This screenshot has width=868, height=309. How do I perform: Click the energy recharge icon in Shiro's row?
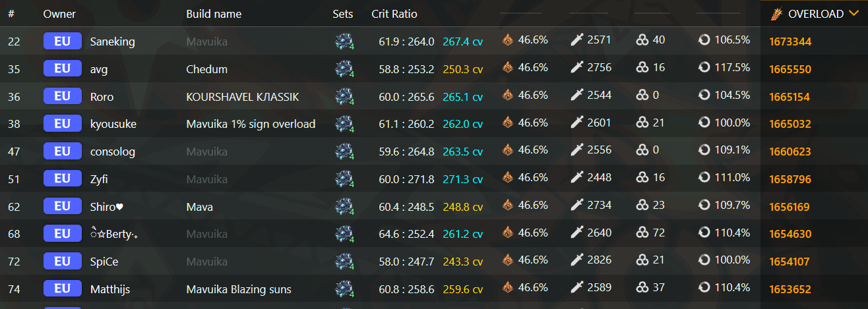[704, 205]
